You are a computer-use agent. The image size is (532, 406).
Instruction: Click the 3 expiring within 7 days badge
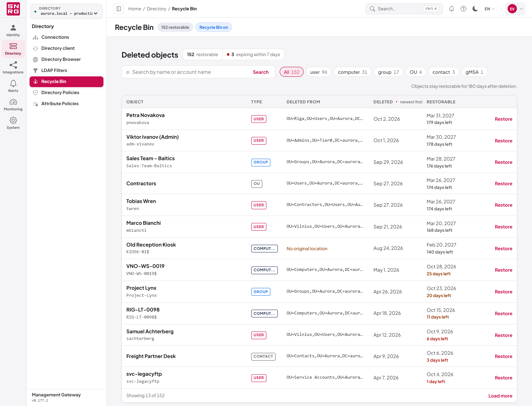click(x=253, y=55)
